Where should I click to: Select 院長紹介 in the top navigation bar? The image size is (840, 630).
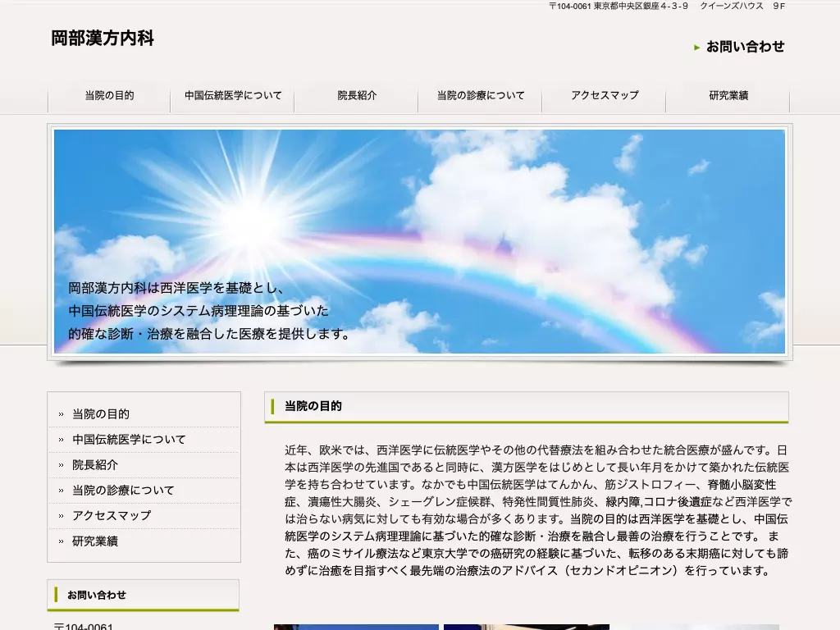point(357,96)
